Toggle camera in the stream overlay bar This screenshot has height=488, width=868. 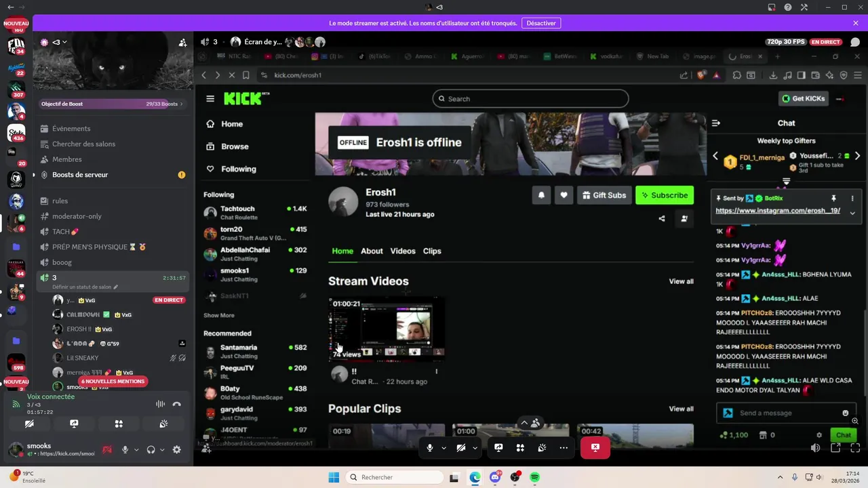pyautogui.click(x=461, y=447)
